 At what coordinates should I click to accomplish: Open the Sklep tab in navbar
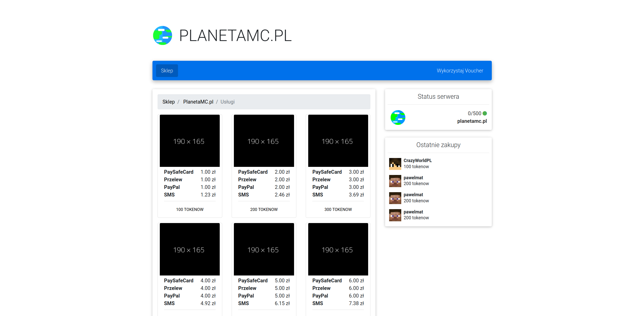(167, 71)
